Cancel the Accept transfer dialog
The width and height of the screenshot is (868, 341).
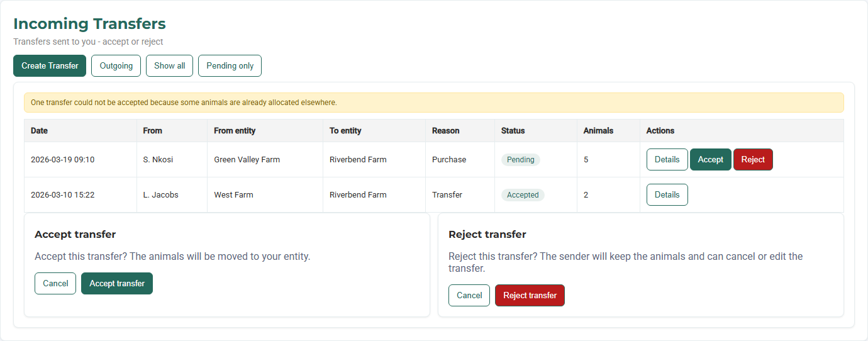pos(55,283)
